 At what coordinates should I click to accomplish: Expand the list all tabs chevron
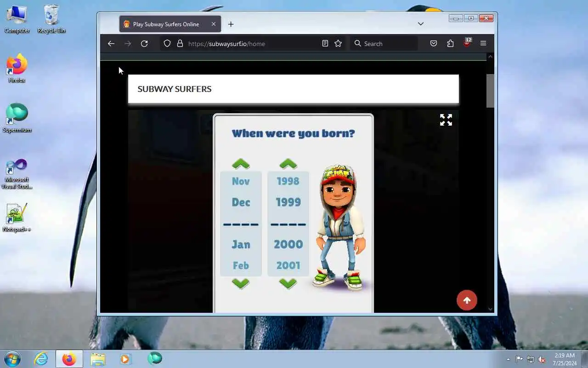point(420,24)
